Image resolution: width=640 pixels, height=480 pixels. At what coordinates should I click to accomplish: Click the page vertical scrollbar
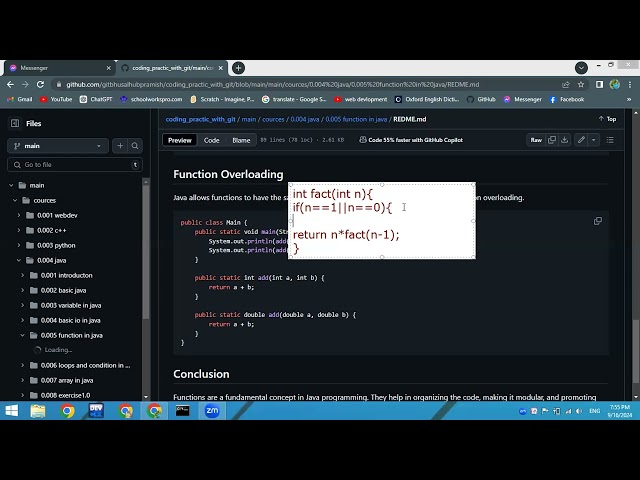(x=636, y=351)
